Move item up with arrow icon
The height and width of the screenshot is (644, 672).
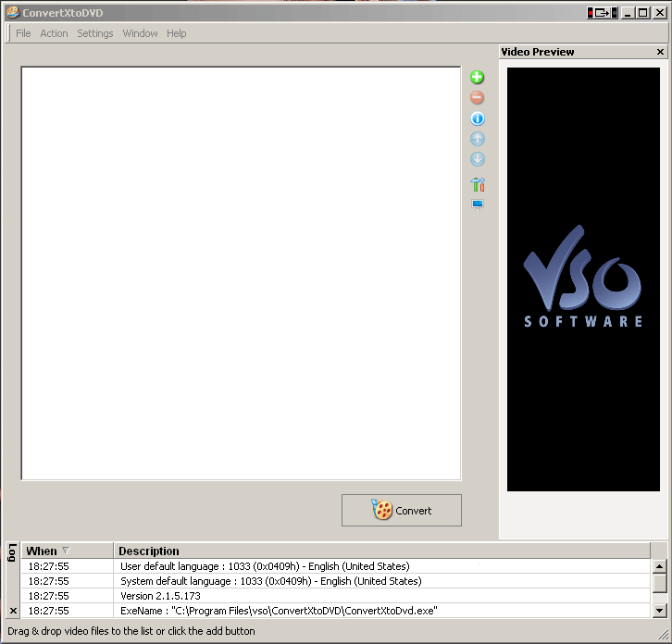point(478,139)
